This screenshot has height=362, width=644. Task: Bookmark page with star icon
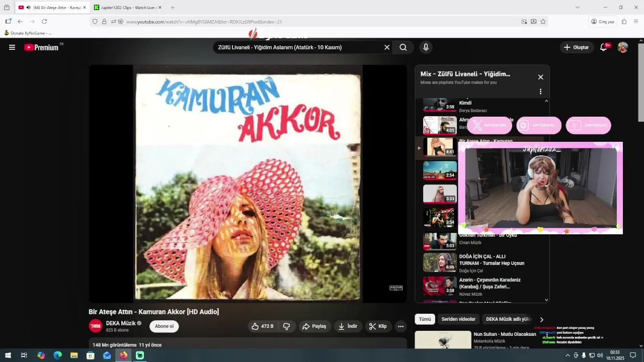(x=543, y=22)
